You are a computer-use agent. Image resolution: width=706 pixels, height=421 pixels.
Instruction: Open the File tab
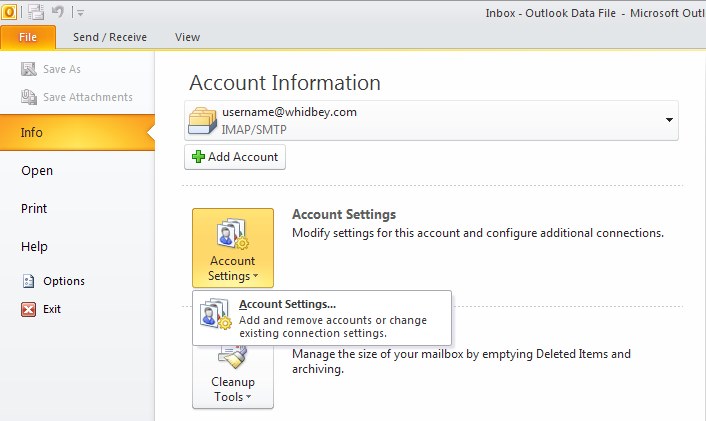(x=28, y=37)
